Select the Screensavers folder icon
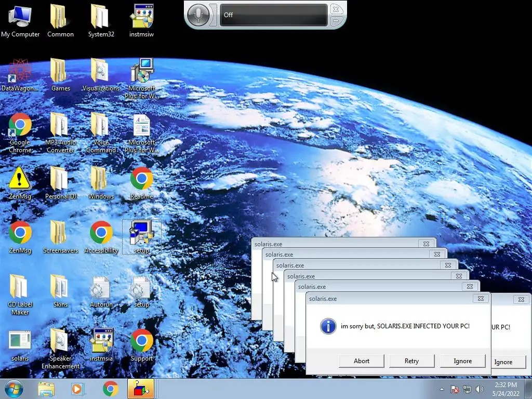 (60, 237)
